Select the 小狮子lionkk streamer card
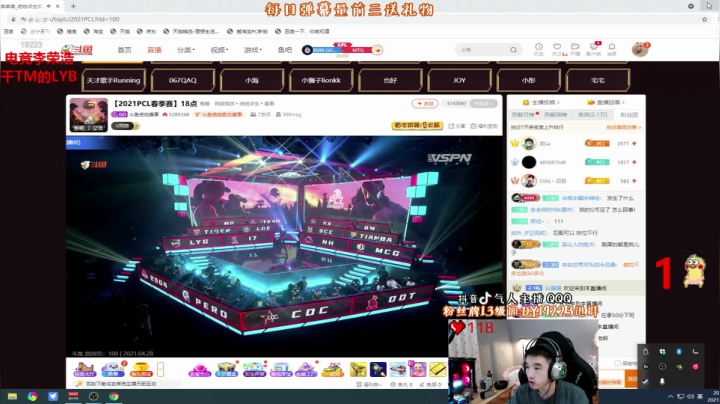Screen dimensions: 720x404 pyautogui.click(x=321, y=80)
